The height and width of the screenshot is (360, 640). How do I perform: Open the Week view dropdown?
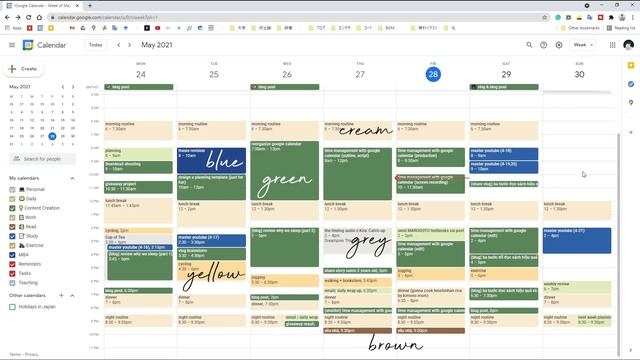tap(583, 45)
